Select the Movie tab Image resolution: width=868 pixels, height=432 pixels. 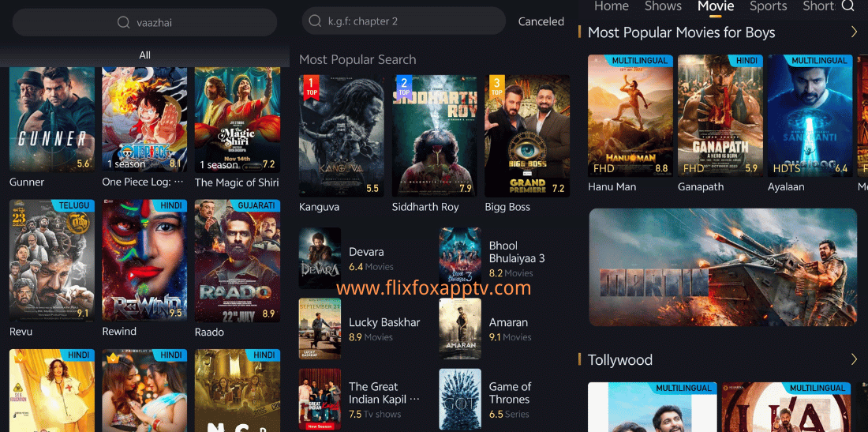[x=715, y=6]
